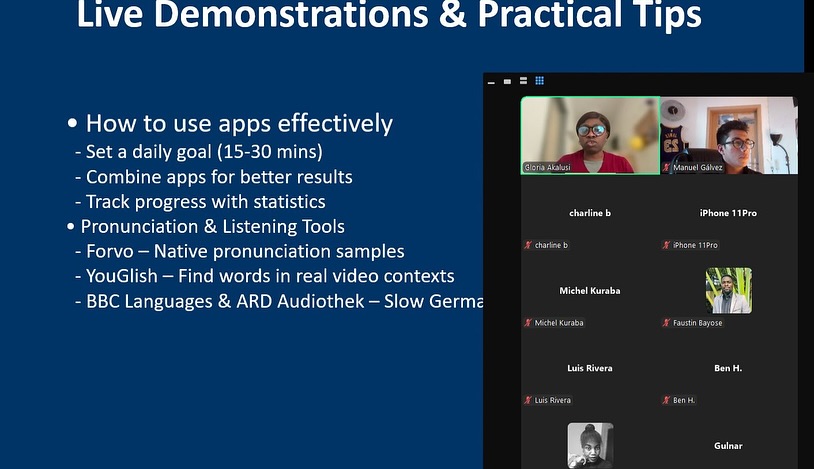This screenshot has width=814, height=469.
Task: Click Manuel Gálvez's muted microphone icon
Action: point(666,167)
